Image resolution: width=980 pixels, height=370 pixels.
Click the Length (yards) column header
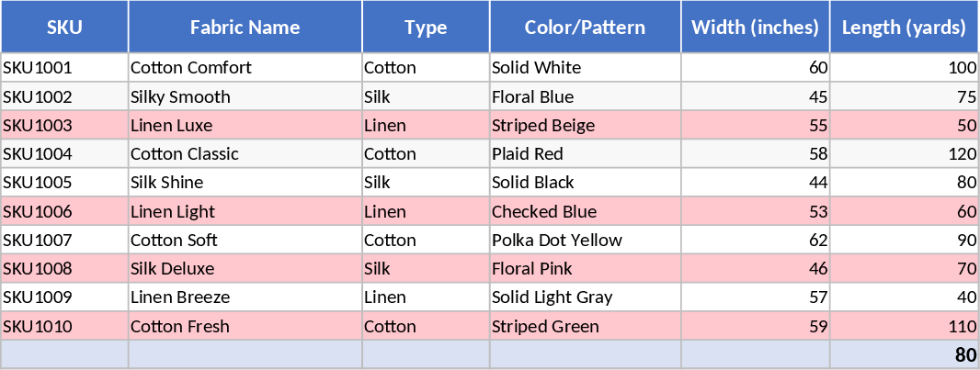(x=904, y=28)
